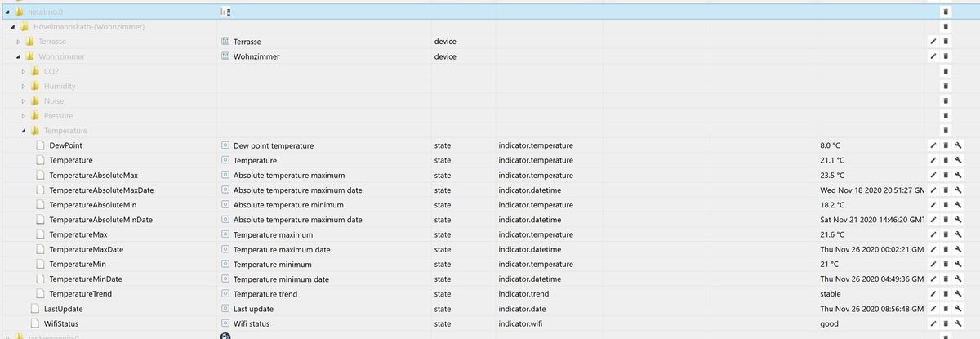Edit the DewPoint state with pencil icon

pos(933,145)
